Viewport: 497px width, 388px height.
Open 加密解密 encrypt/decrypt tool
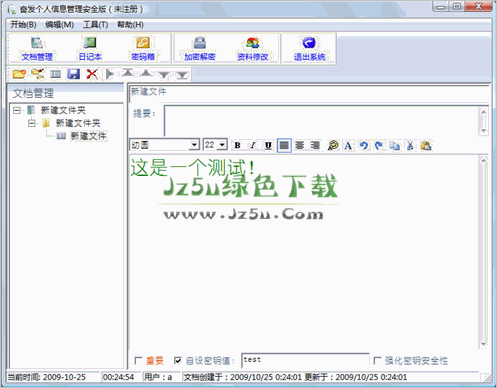coord(200,49)
